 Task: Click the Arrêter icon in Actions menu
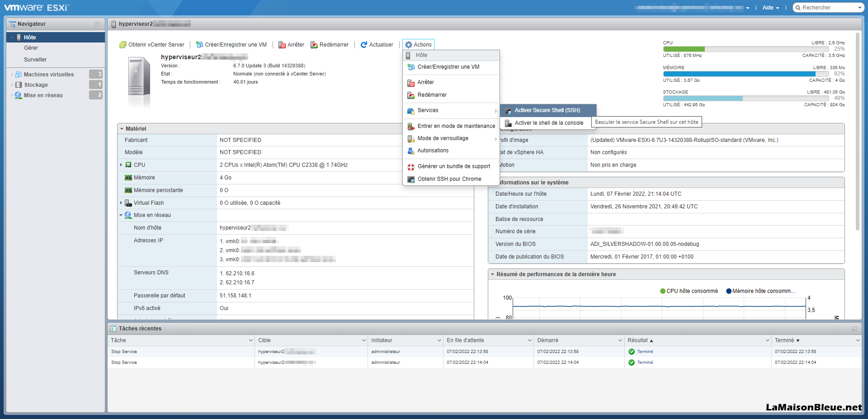pyautogui.click(x=411, y=83)
